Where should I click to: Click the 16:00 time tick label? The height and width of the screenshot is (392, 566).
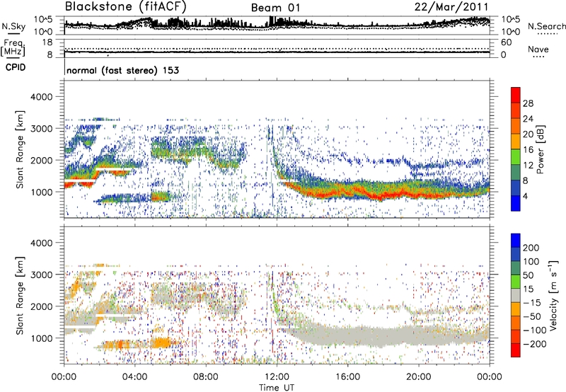tap(347, 377)
